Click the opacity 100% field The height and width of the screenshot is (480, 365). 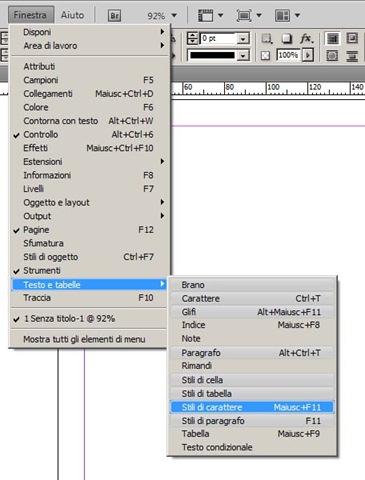(x=288, y=55)
